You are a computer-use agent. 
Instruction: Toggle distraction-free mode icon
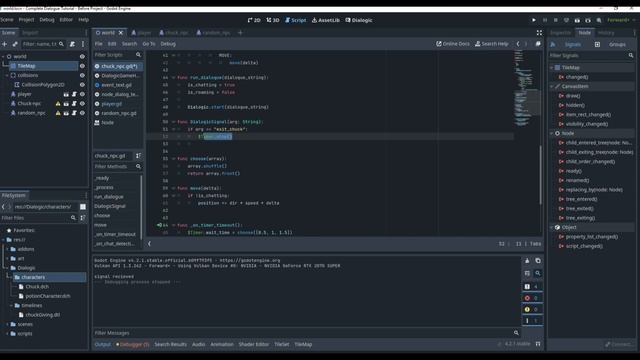click(539, 33)
